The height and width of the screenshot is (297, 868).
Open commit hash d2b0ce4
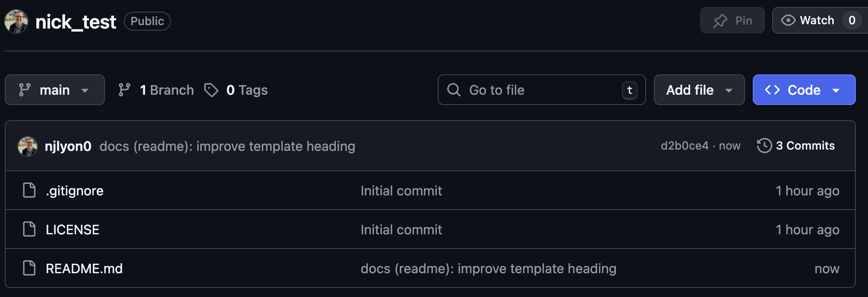point(684,146)
